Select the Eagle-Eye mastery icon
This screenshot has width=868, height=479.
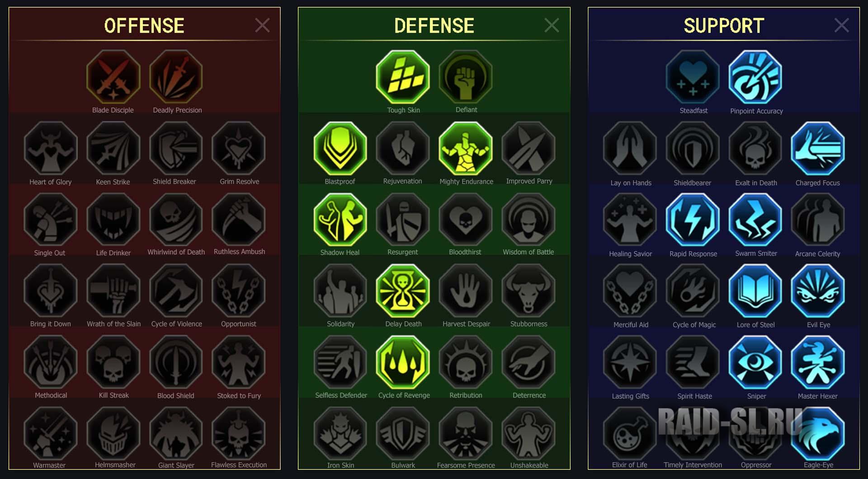tap(818, 433)
